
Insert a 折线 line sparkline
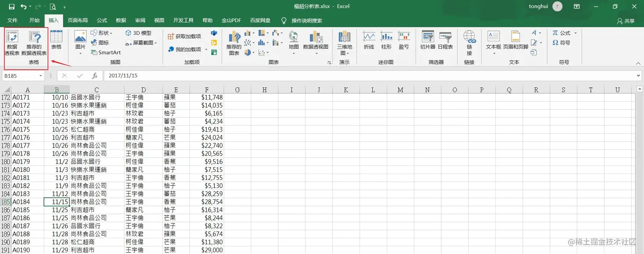(x=369, y=40)
